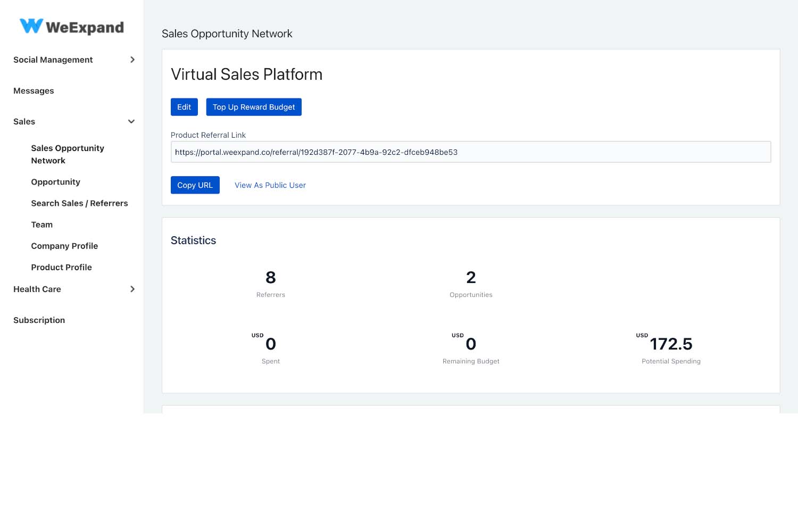Screen dimensions: 798x532
Task: Go to the Opportunity submenu item
Action: point(55,182)
